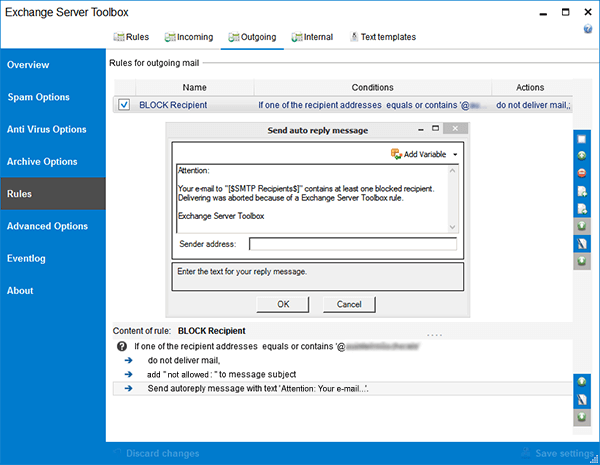The height and width of the screenshot is (465, 600).
Task: Click the message box scroll down arrow
Action: tap(452, 227)
